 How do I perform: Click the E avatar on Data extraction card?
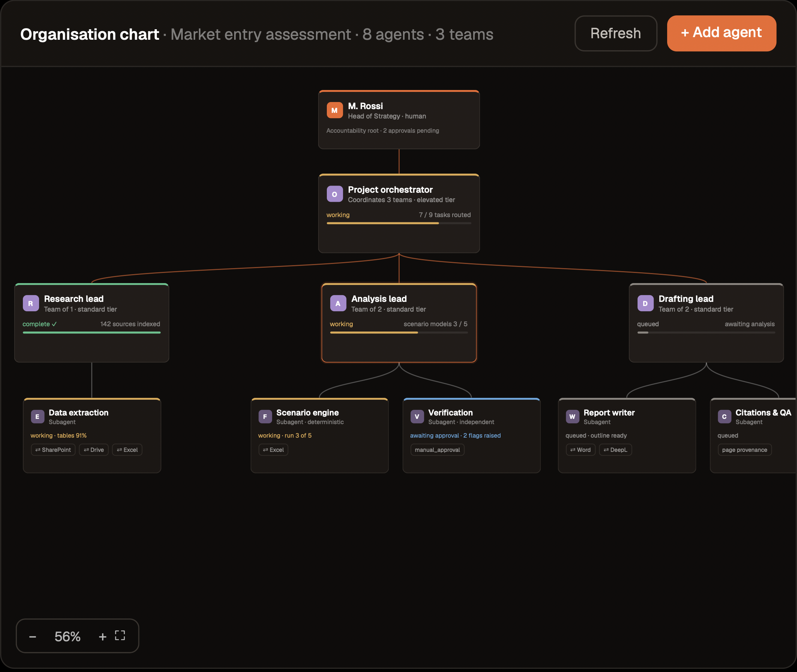point(38,416)
